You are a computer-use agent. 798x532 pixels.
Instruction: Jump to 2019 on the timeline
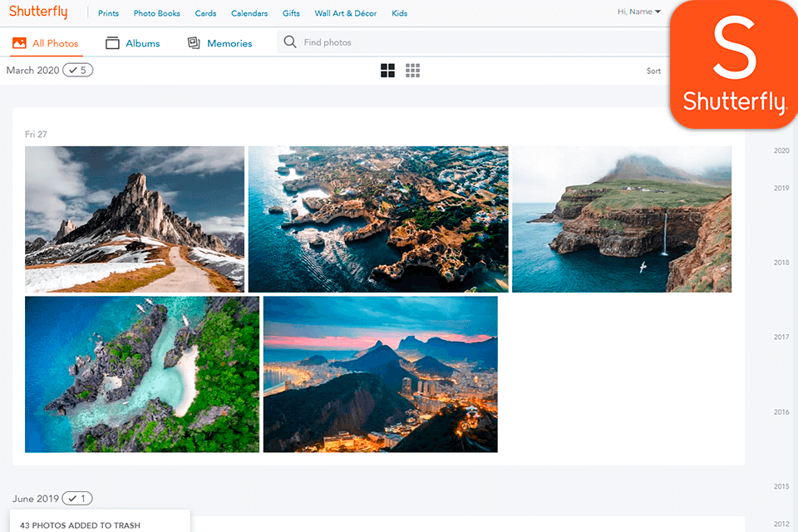pyautogui.click(x=781, y=188)
